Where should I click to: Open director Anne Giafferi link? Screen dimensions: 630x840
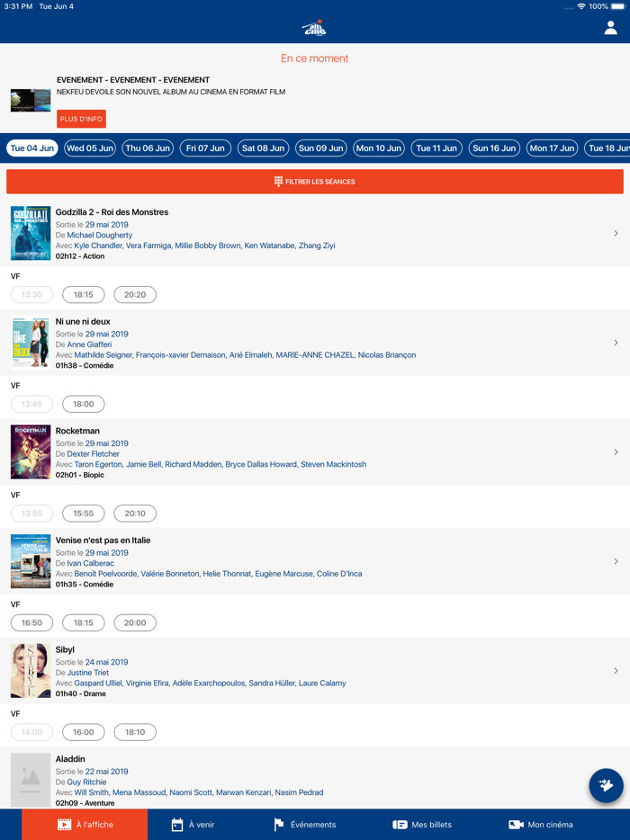tap(89, 344)
